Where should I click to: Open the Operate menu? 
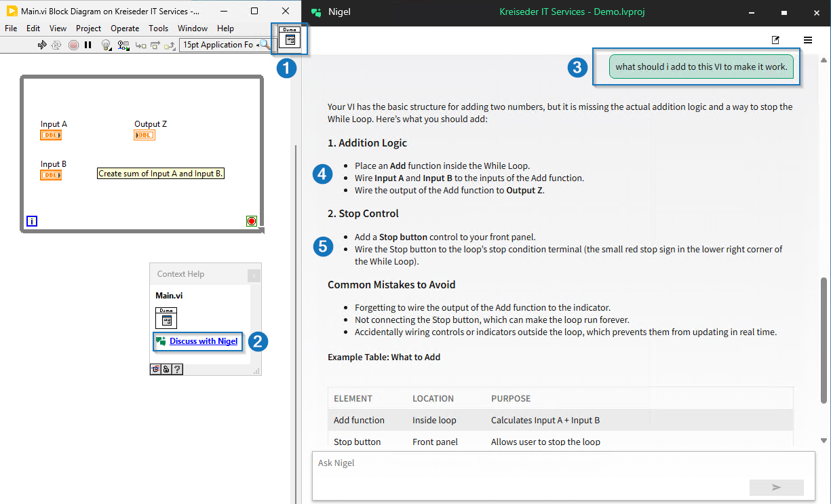[125, 28]
